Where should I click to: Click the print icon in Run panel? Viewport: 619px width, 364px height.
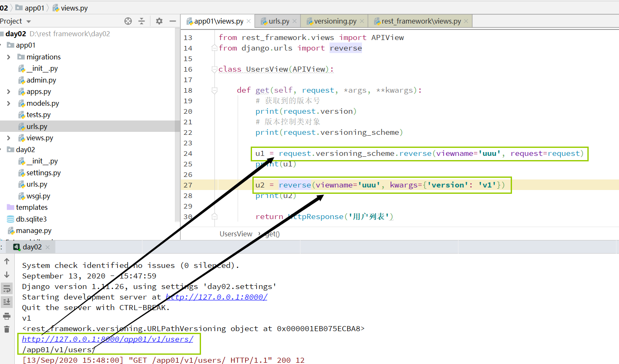[7, 316]
